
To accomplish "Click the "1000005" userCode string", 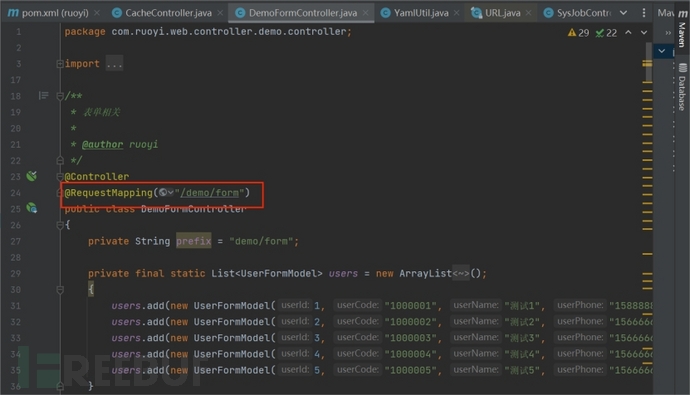I will point(411,370).
